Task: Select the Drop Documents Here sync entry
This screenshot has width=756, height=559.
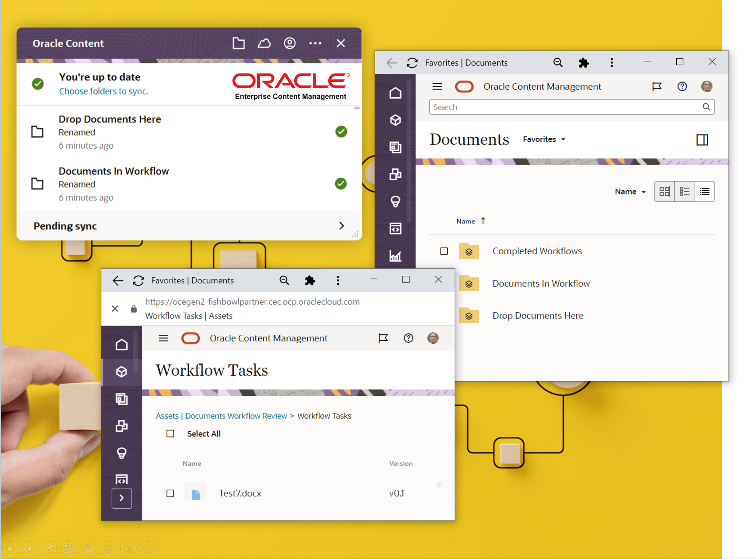Action: pyautogui.click(x=189, y=132)
